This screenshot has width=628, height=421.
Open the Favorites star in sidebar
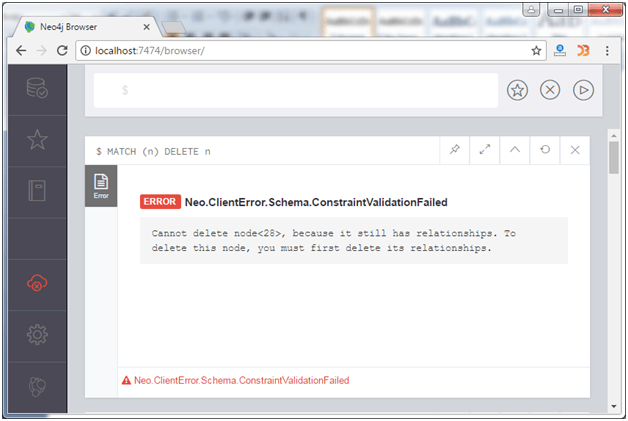tap(37, 140)
